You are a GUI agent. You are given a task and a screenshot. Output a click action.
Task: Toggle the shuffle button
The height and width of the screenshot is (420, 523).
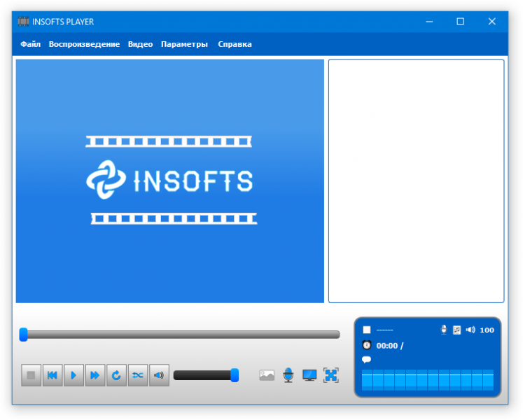[138, 375]
